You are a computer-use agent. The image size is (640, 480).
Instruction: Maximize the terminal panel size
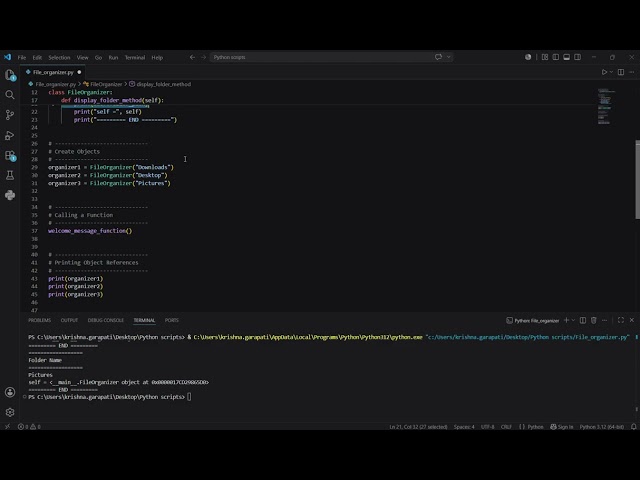point(621,320)
